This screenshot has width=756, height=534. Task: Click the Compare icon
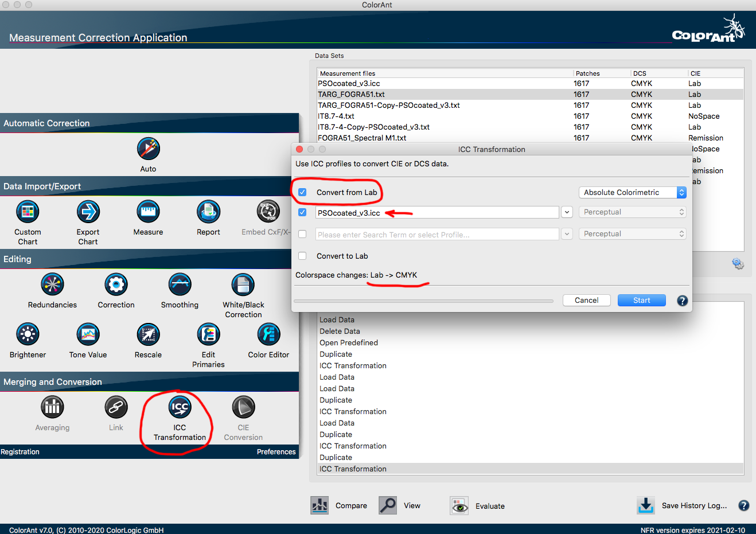pos(319,505)
